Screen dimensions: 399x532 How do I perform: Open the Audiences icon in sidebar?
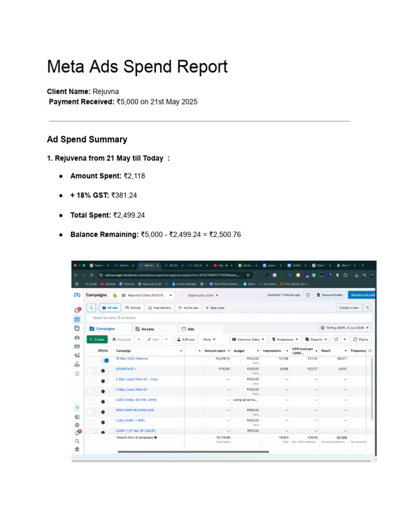[x=77, y=338]
